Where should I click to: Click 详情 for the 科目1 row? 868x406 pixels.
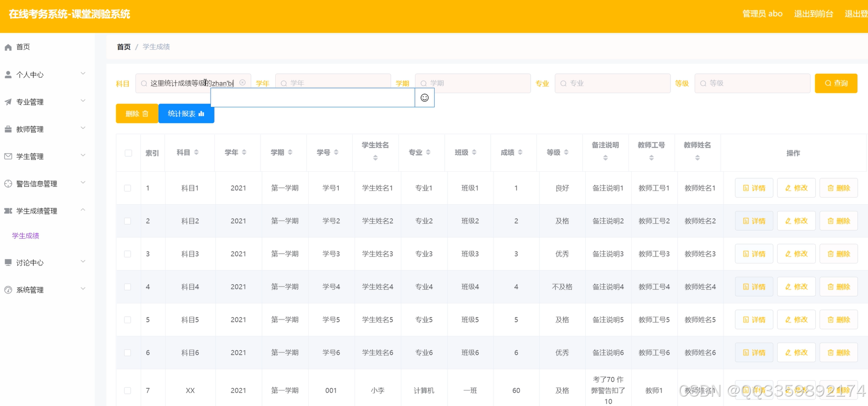(x=754, y=188)
